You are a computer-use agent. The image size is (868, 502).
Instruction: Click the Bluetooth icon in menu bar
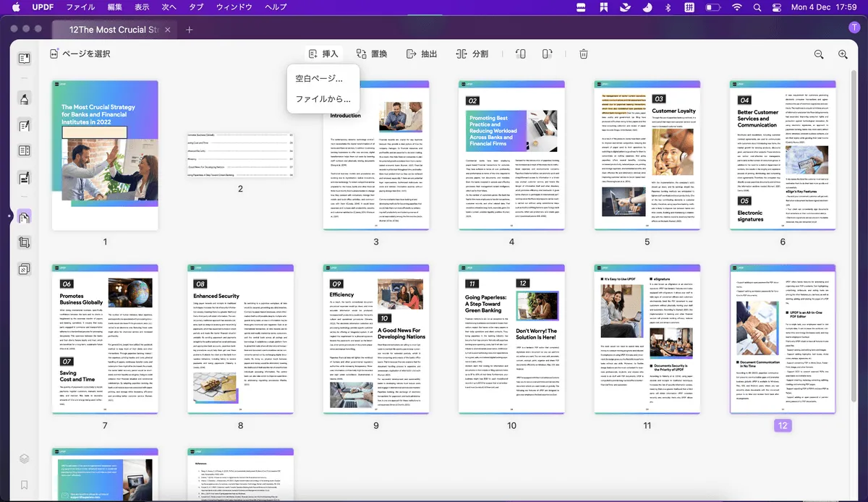coord(668,7)
